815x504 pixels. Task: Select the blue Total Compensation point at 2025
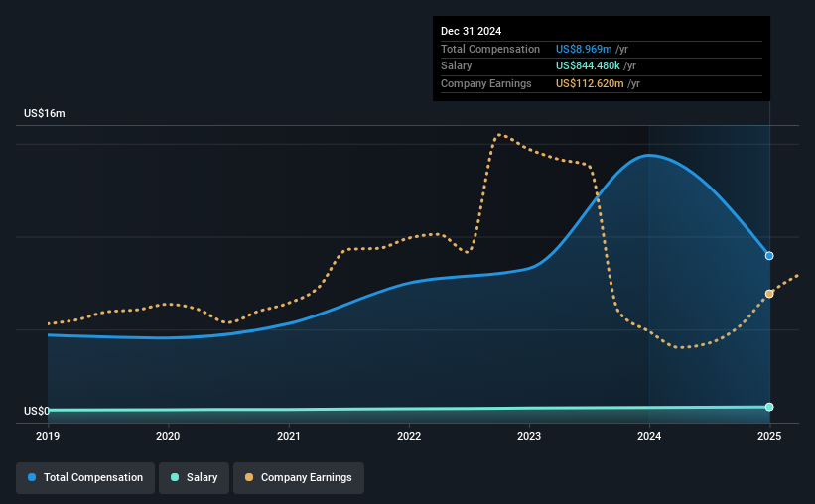pyautogui.click(x=769, y=256)
